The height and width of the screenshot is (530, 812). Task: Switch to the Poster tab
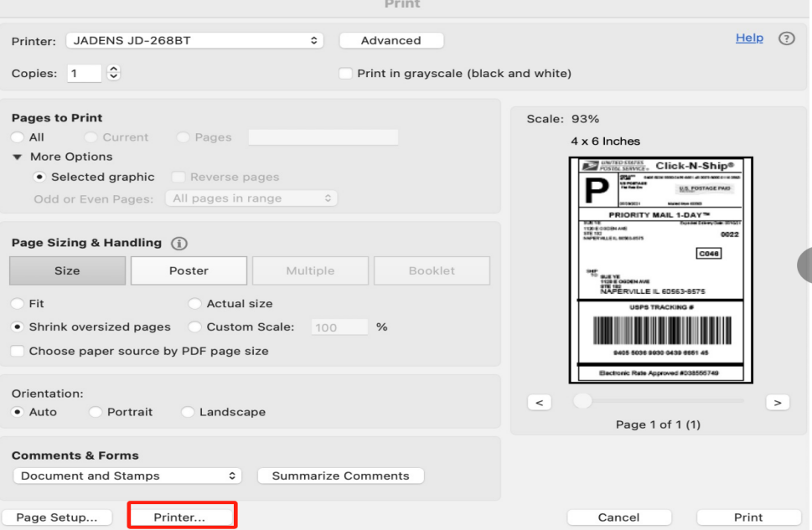point(189,270)
